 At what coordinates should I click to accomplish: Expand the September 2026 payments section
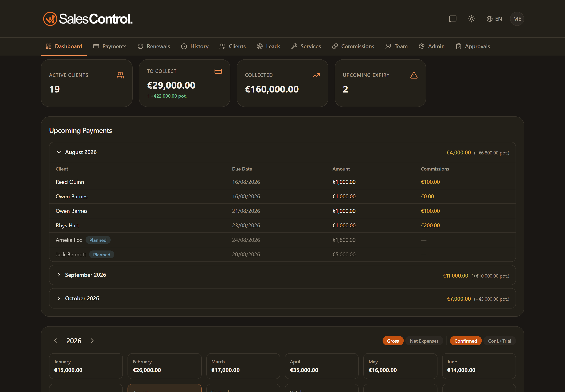tap(282, 275)
